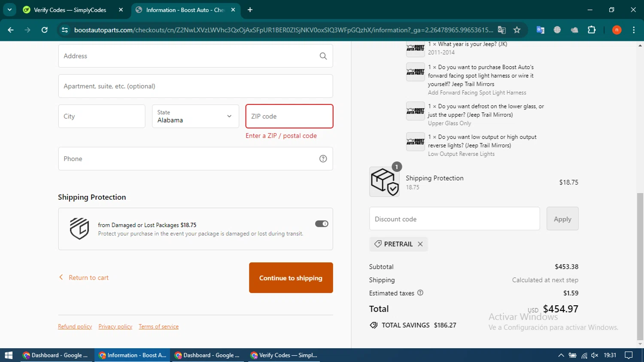Viewport: 644px width, 362px height.
Task: Click the cloud extension icon
Action: [x=574, y=30]
